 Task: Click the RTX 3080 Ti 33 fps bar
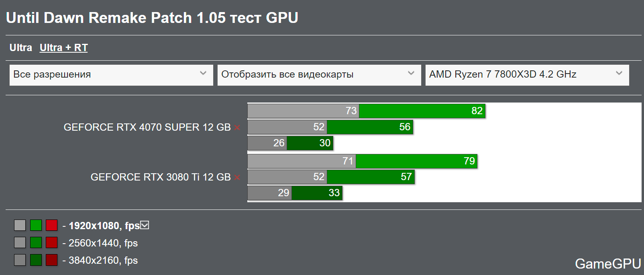pos(317,193)
